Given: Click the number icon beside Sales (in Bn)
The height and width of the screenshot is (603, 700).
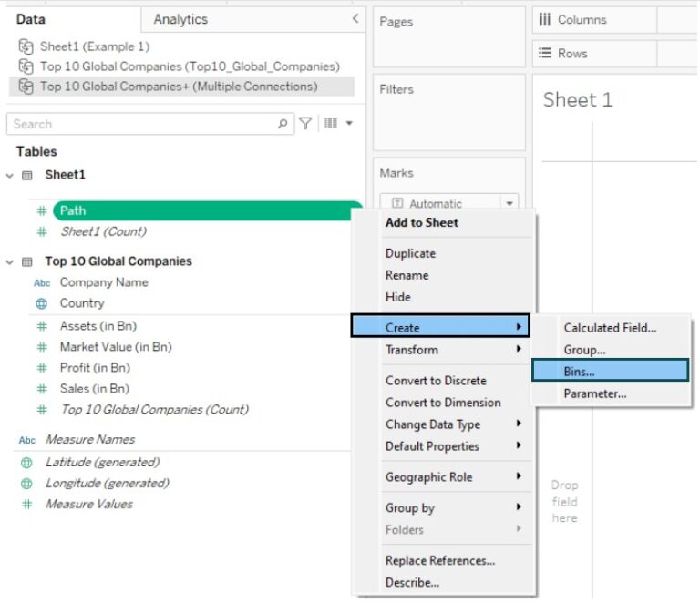Looking at the screenshot, I should tap(42, 389).
